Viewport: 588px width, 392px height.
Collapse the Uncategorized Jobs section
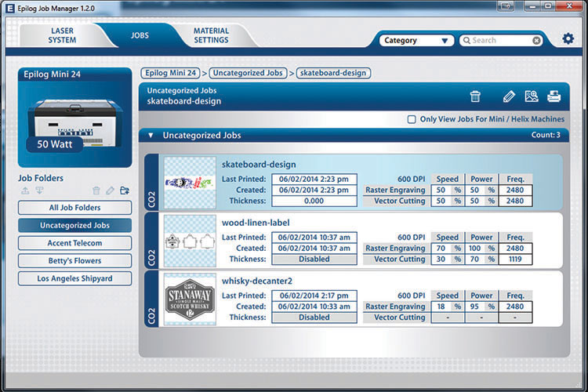pos(151,136)
